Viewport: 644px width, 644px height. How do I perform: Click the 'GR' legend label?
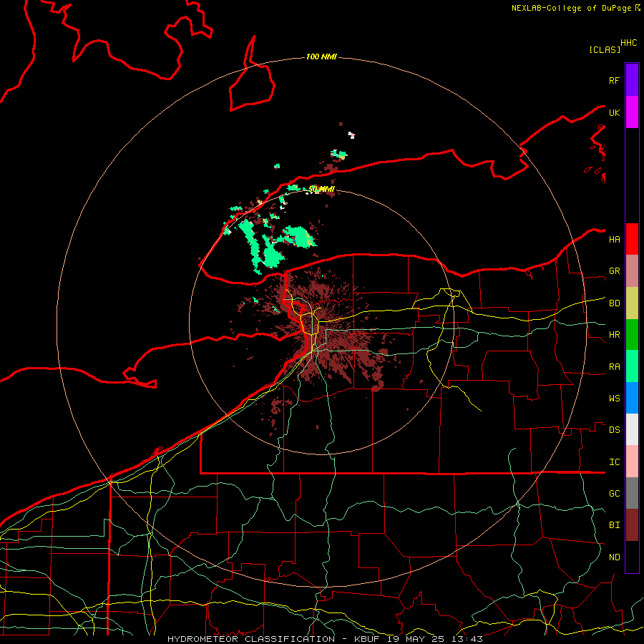(614, 271)
